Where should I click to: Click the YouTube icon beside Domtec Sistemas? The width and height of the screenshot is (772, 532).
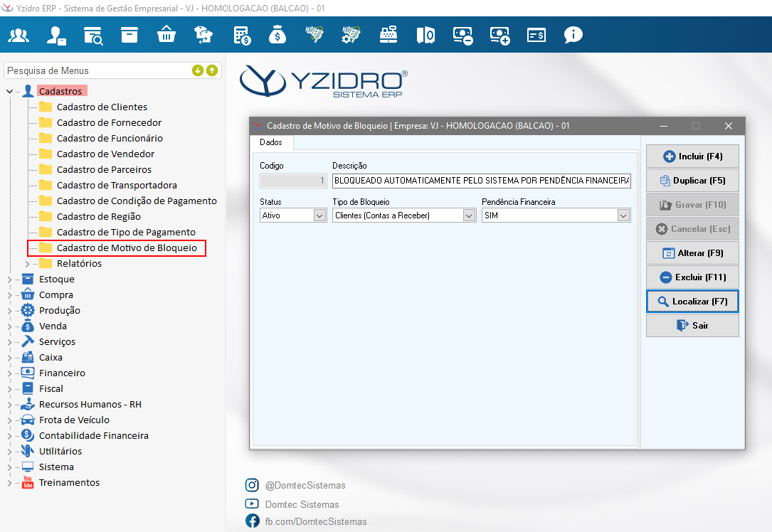(252, 504)
